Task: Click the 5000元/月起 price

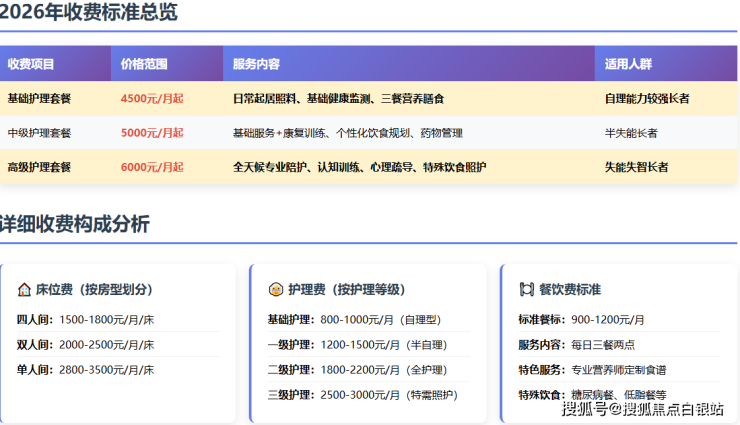Action: pos(152,133)
